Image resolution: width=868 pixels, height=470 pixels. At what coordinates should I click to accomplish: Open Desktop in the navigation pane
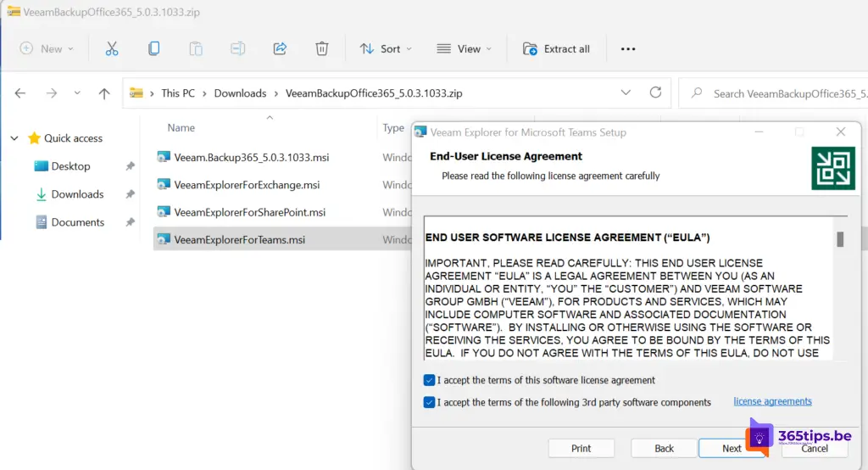tap(70, 165)
